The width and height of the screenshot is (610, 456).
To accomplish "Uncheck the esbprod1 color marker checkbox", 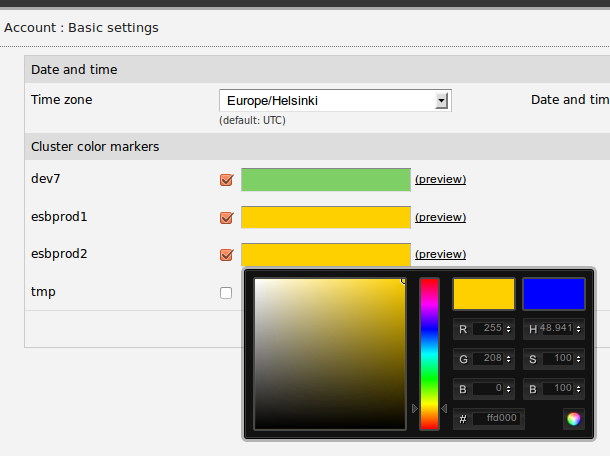I will coord(226,217).
